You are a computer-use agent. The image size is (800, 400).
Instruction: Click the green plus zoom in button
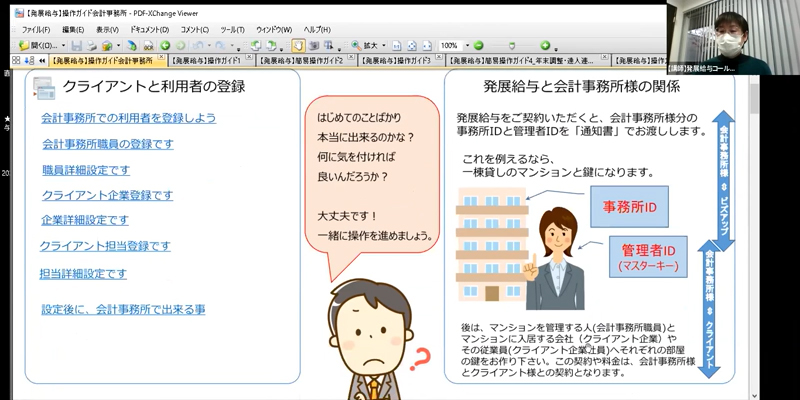(x=545, y=45)
